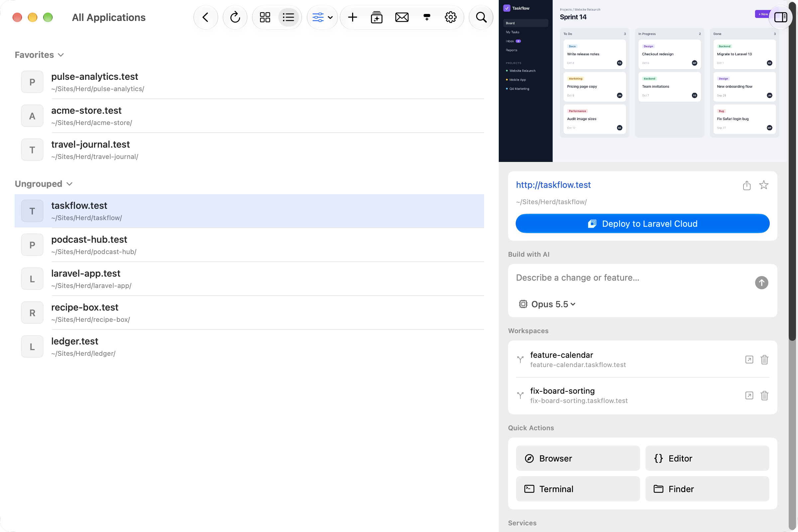This screenshot has width=798, height=532.
Task: Open fix-board-sorting workspace externally
Action: (749, 396)
